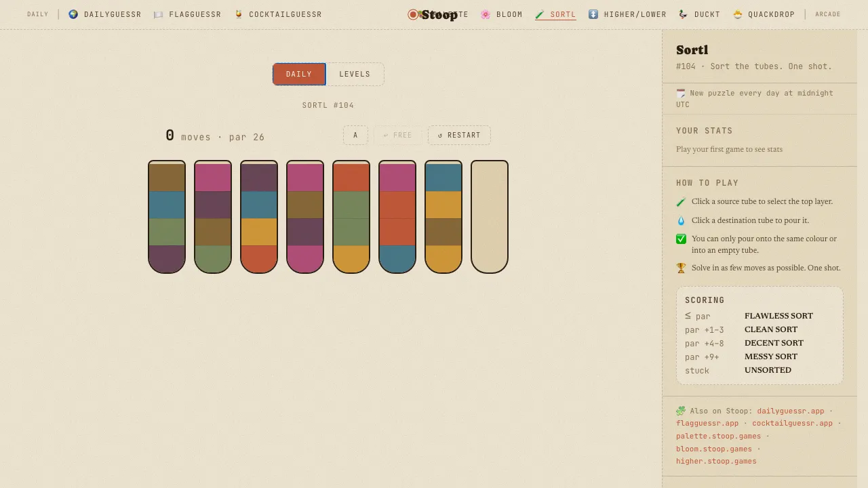Open CocktailGuessr via the cocktail icon

coord(239,14)
